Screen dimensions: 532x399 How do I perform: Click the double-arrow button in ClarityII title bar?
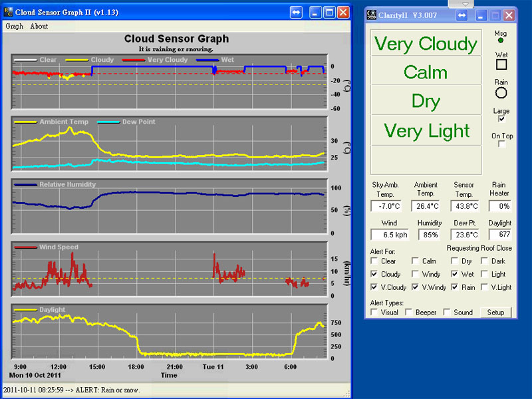tap(462, 15)
